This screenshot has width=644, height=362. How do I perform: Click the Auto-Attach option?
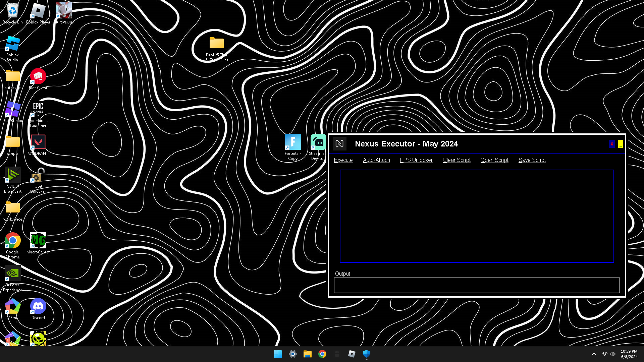pos(376,160)
